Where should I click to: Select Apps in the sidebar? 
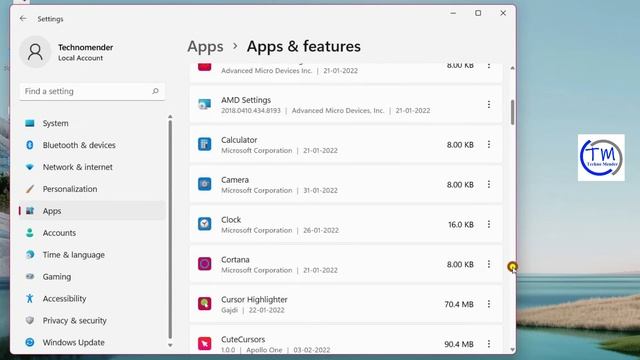(92, 211)
